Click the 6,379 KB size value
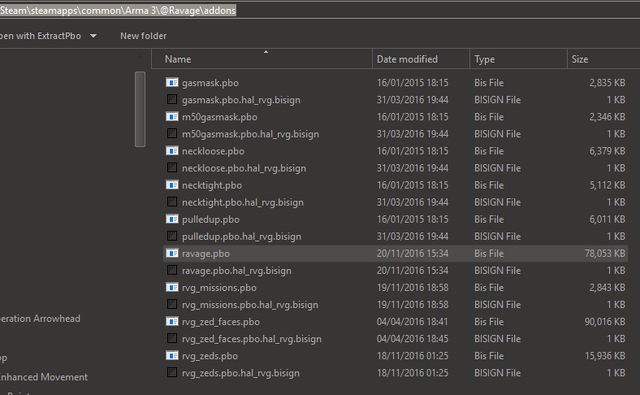 [x=607, y=151]
